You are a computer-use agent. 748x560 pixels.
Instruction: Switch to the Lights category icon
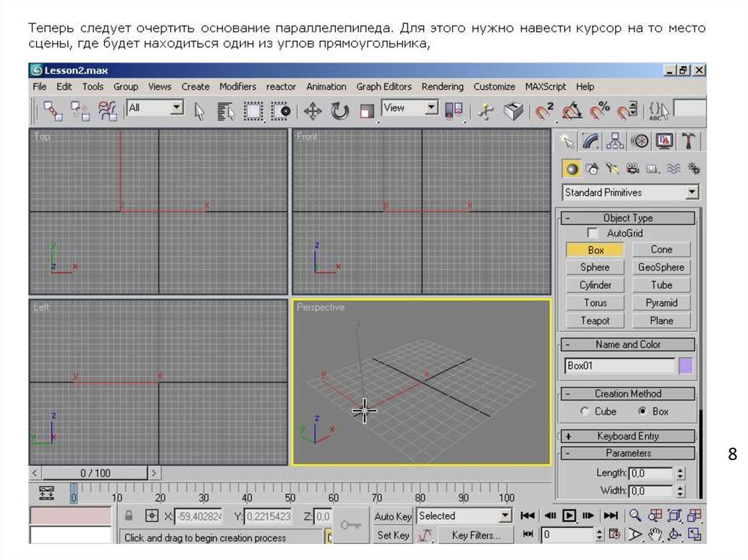click(612, 169)
